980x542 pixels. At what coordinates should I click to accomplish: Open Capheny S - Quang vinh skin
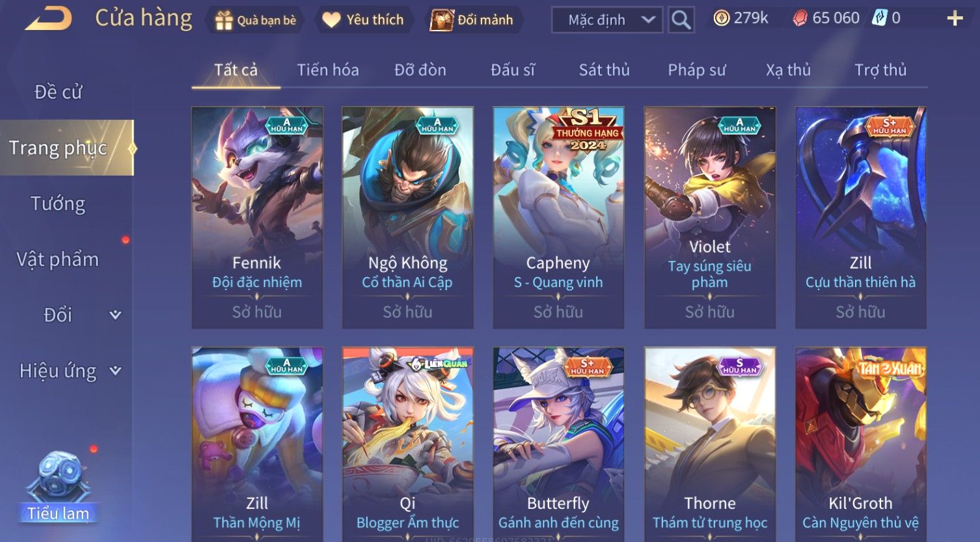click(558, 217)
